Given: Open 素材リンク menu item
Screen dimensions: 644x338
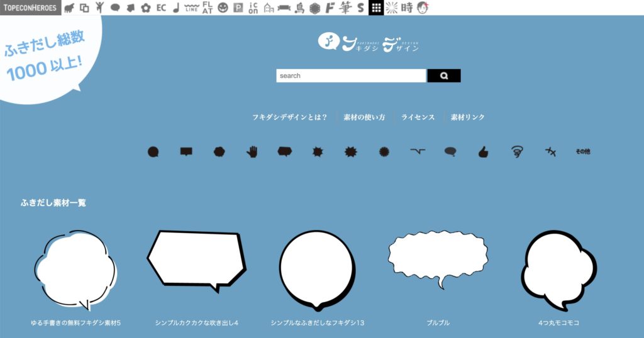Looking at the screenshot, I should [467, 117].
